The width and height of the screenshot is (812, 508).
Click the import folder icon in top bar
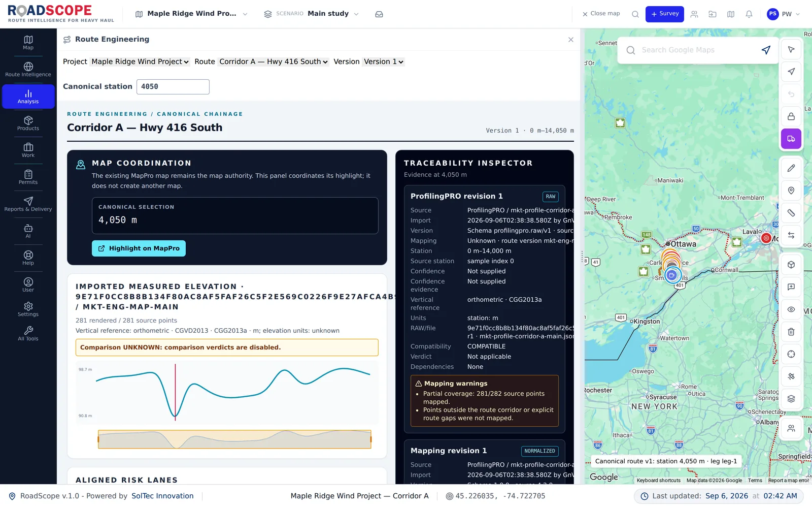[x=713, y=14]
